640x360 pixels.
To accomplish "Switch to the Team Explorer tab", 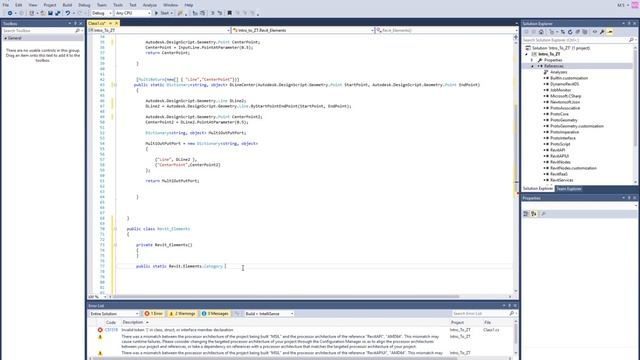I will click(569, 189).
